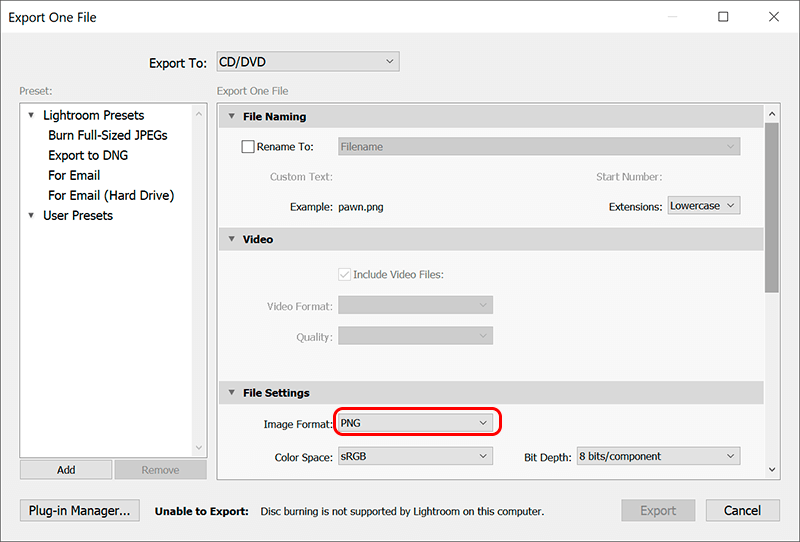
Task: Open the Image Format PNG dropdown
Action: (x=415, y=423)
